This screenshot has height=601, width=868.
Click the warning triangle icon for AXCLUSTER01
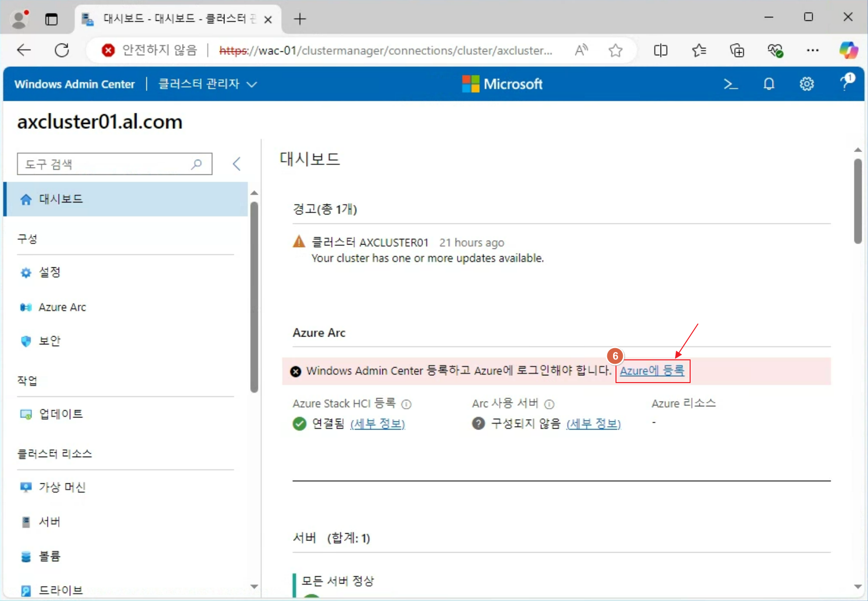(299, 241)
